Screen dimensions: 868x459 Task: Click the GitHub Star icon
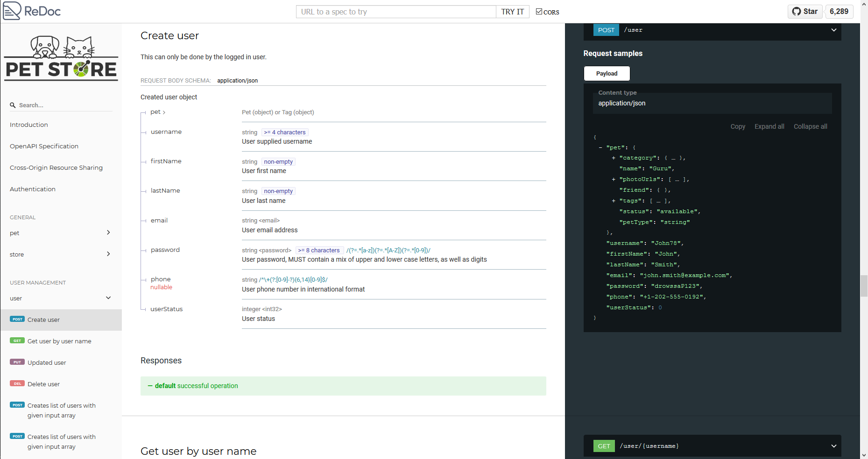pyautogui.click(x=797, y=11)
